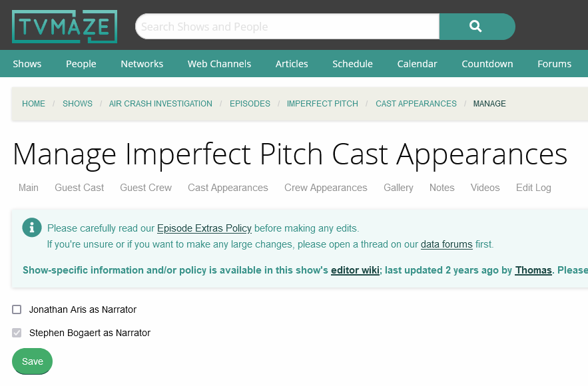Open the Edit Log tab

pyautogui.click(x=533, y=188)
